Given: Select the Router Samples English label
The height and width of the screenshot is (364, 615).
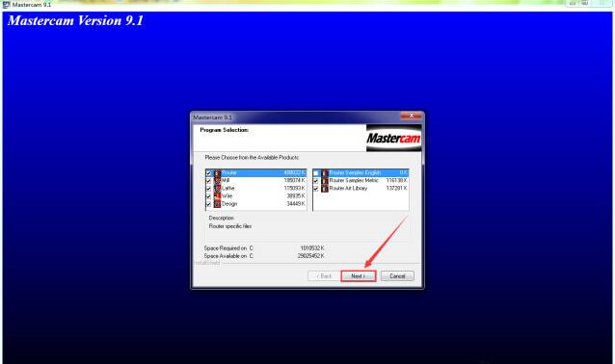Looking at the screenshot, I should [x=355, y=172].
